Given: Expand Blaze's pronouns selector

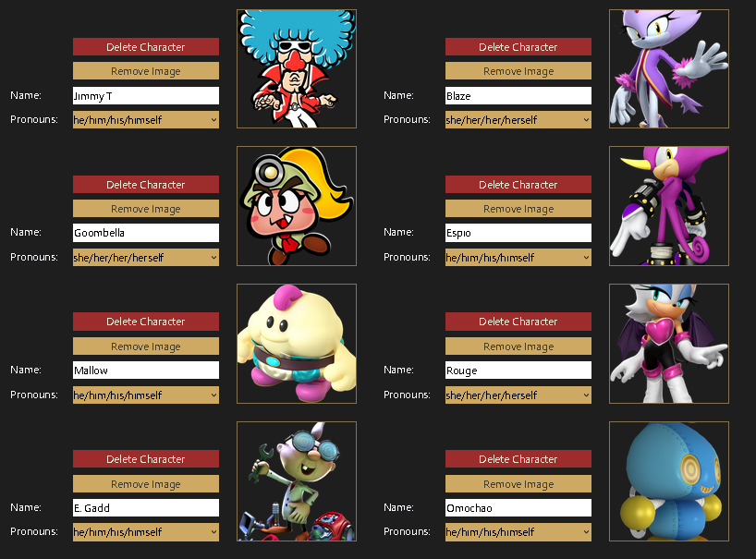Looking at the screenshot, I should (518, 119).
